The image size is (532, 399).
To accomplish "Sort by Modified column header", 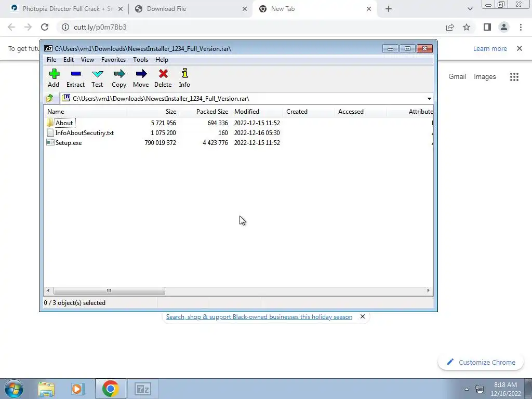I will tap(257, 112).
